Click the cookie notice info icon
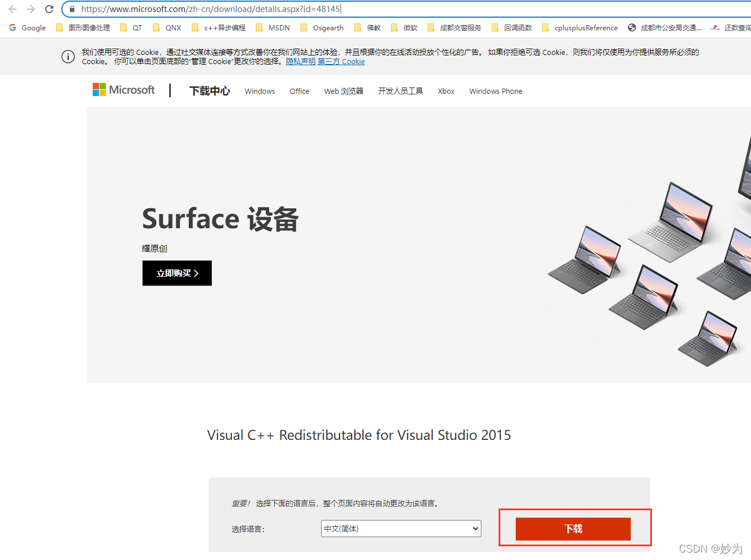Image resolution: width=751 pixels, height=560 pixels. point(68,57)
